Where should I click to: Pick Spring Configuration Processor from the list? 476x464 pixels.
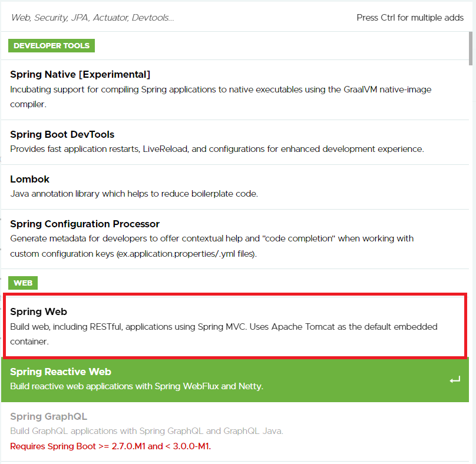click(x=235, y=239)
